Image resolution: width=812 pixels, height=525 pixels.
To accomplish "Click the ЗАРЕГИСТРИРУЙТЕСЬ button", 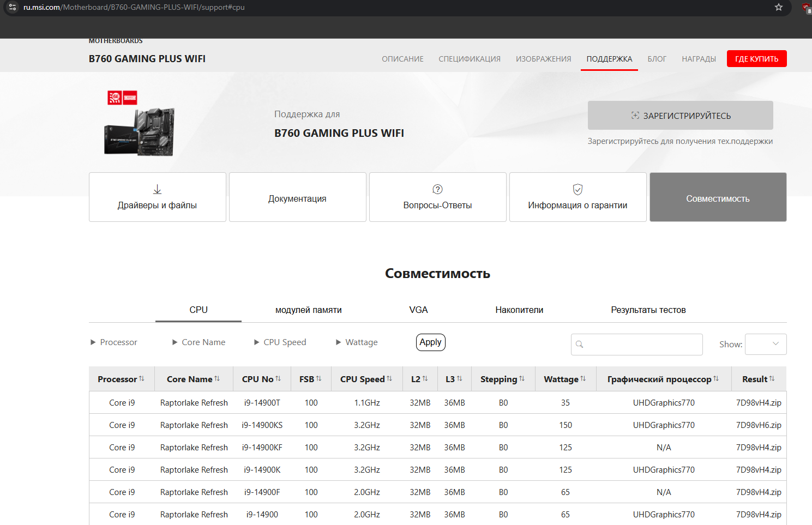I will point(681,116).
